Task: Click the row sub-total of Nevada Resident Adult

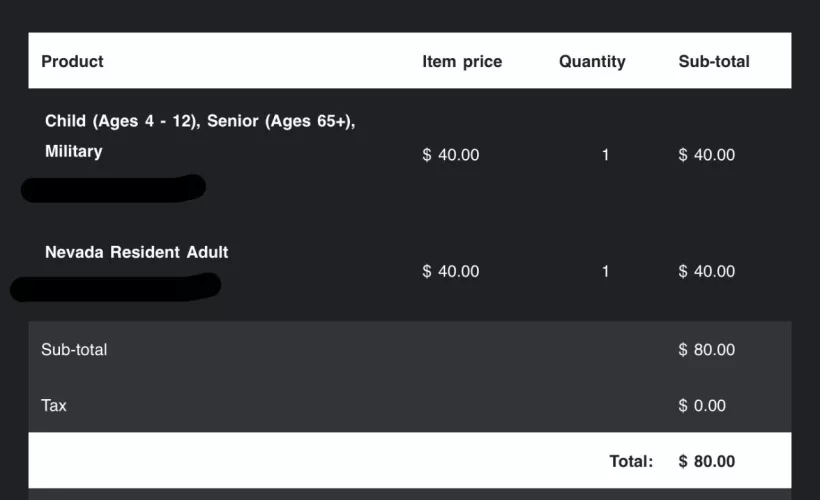Action: [706, 271]
